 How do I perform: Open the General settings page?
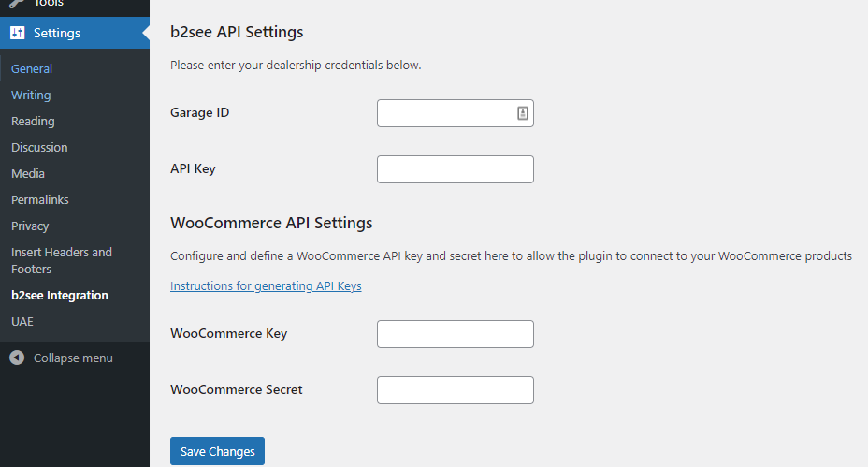click(x=32, y=68)
